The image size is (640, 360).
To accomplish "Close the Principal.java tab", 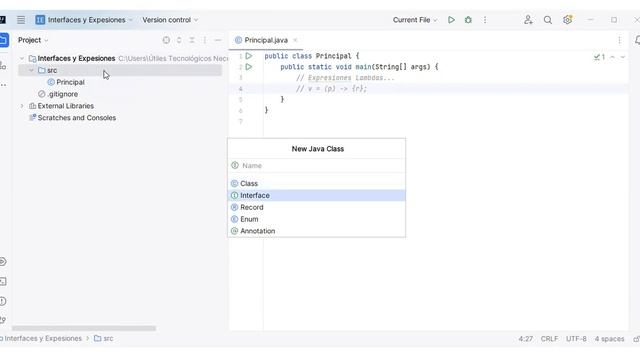I will [x=295, y=40].
